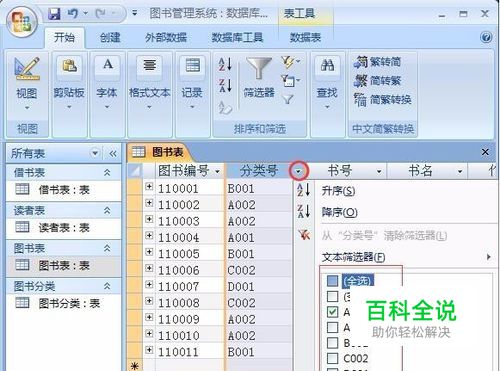Viewport: 500px width, 371px height.
Task: Save using the quick access floppy icon
Action: pos(54,14)
